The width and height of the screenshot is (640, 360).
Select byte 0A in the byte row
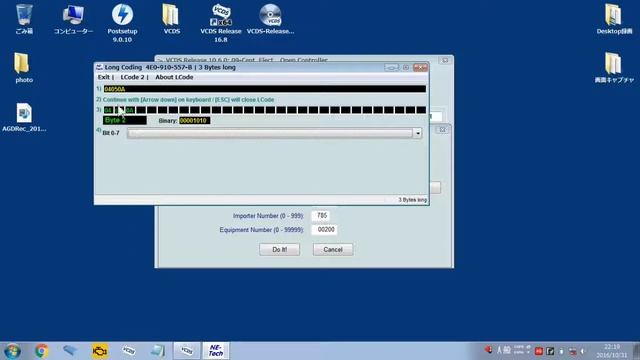point(130,110)
